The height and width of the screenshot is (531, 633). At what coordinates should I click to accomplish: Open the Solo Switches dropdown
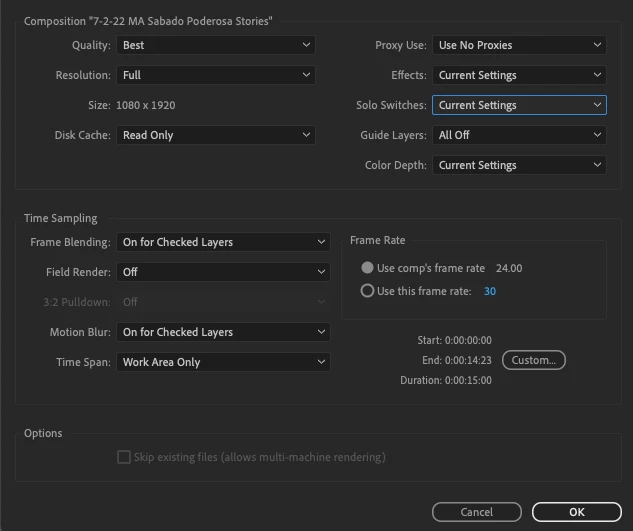coord(519,105)
